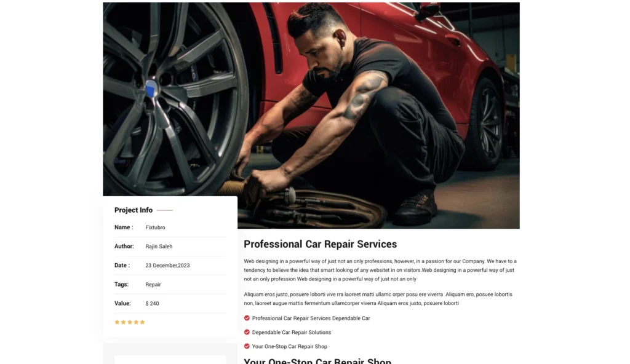Click author name Rajin Saleh
The image size is (630, 364).
(159, 247)
